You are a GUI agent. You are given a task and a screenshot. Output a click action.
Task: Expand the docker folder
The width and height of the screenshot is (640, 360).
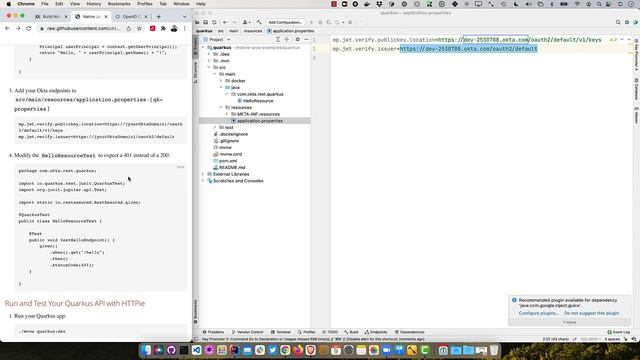pos(221,81)
